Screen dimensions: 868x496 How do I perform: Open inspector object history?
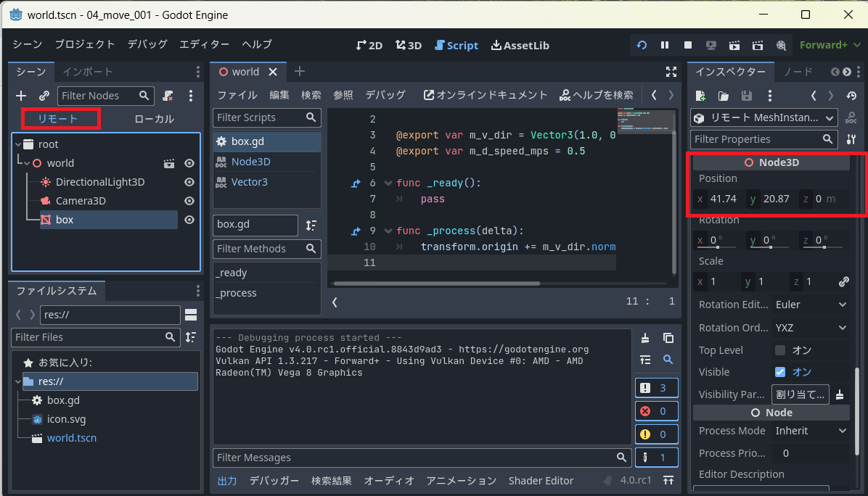point(851,96)
